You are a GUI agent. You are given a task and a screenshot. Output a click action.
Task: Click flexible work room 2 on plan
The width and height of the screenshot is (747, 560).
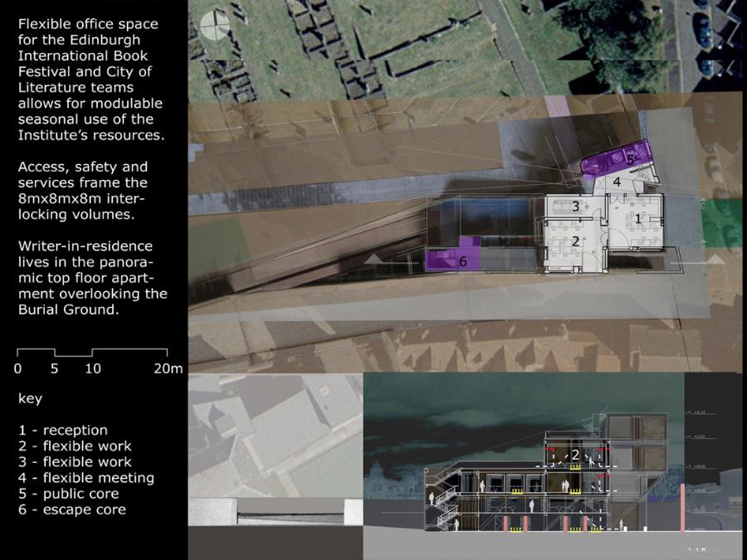[x=574, y=241]
